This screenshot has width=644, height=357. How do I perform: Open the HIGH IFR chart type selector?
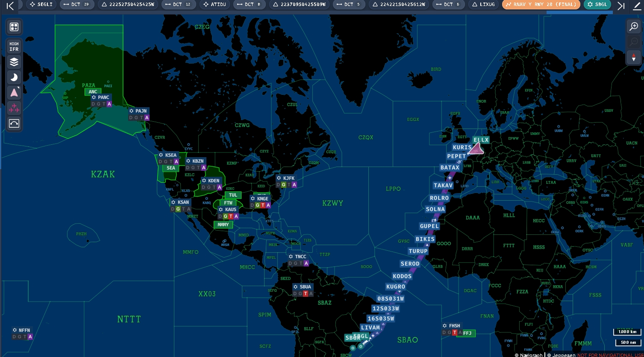[14, 47]
